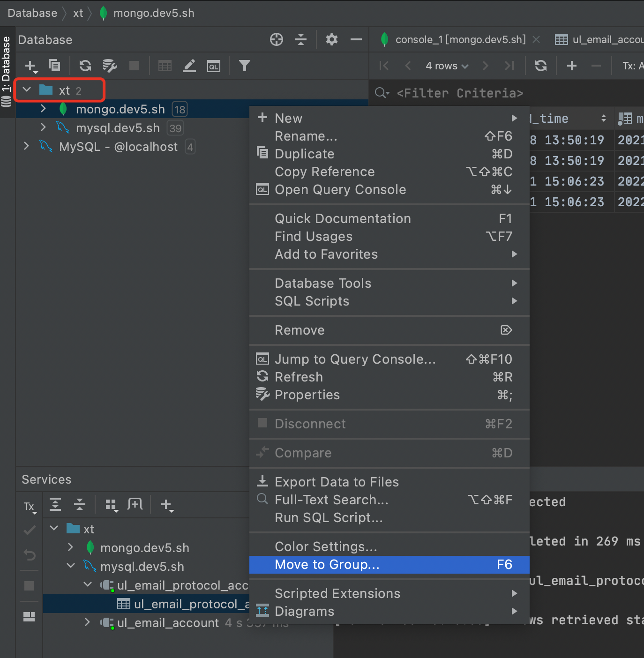This screenshot has width=644, height=658.
Task: Delete a row with the minus icon
Action: pos(596,66)
